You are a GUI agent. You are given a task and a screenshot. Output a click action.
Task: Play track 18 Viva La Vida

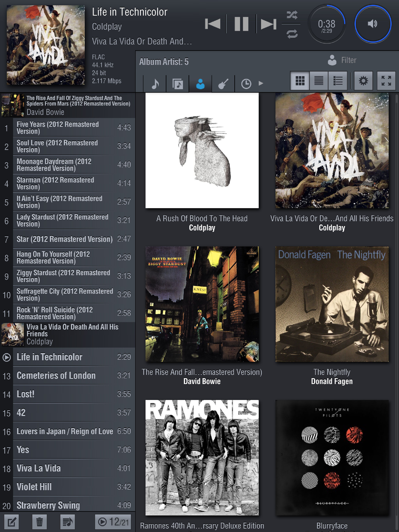tap(67, 468)
